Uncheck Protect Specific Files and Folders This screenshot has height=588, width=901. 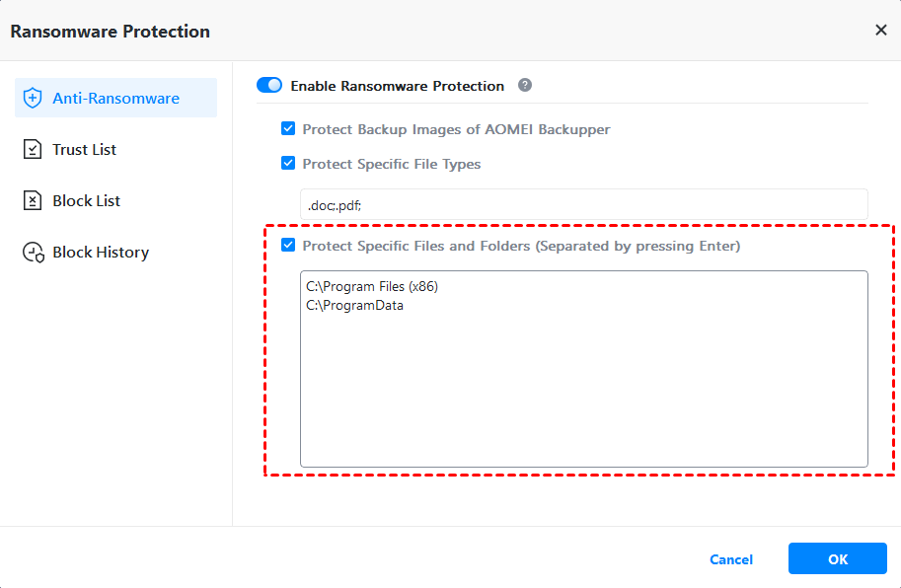coord(288,246)
